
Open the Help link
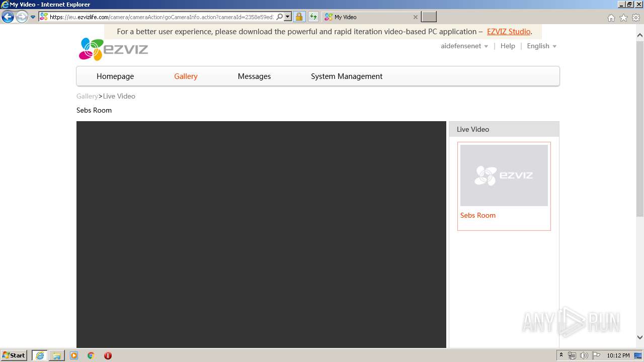click(508, 46)
